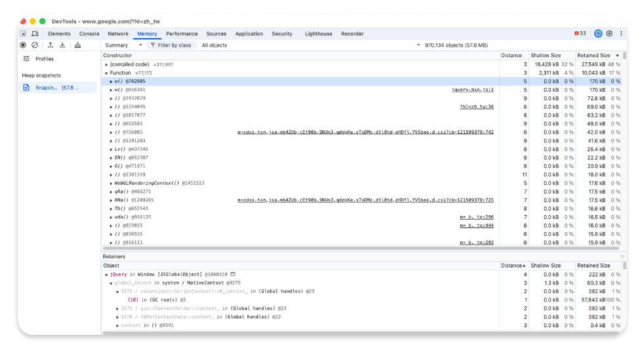Viewport: 644px width, 356px height.
Task: Save profile with the download icon
Action: coord(62,45)
